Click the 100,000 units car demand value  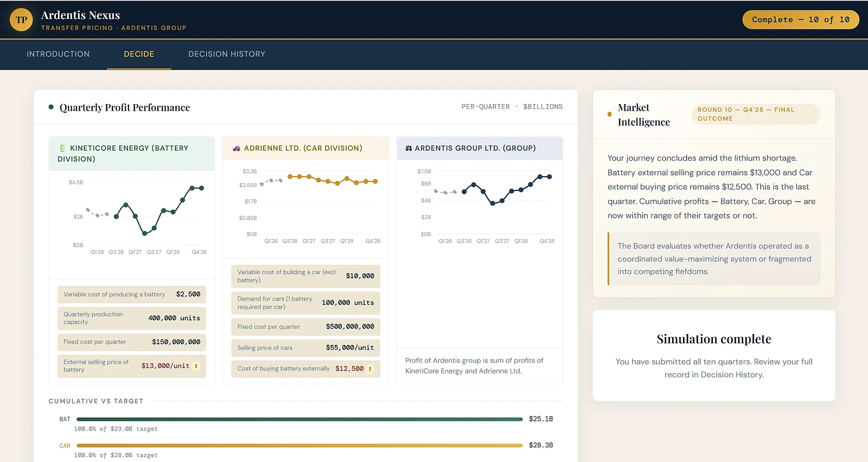pos(348,303)
